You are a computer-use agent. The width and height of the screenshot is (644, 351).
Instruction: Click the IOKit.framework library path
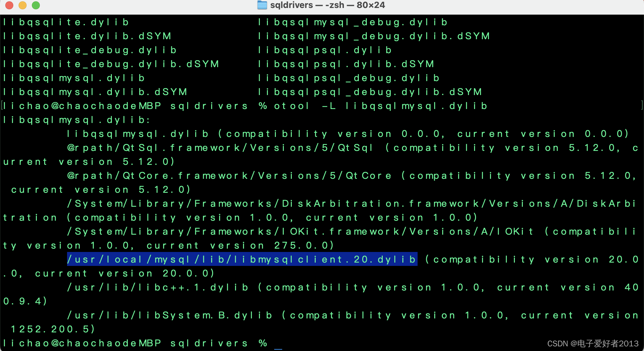300,231
